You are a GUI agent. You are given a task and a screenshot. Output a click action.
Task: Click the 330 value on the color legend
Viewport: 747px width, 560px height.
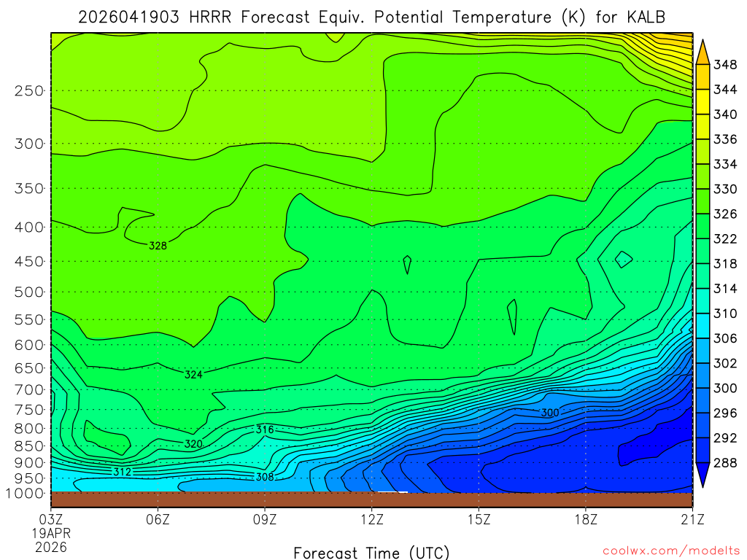point(725,189)
